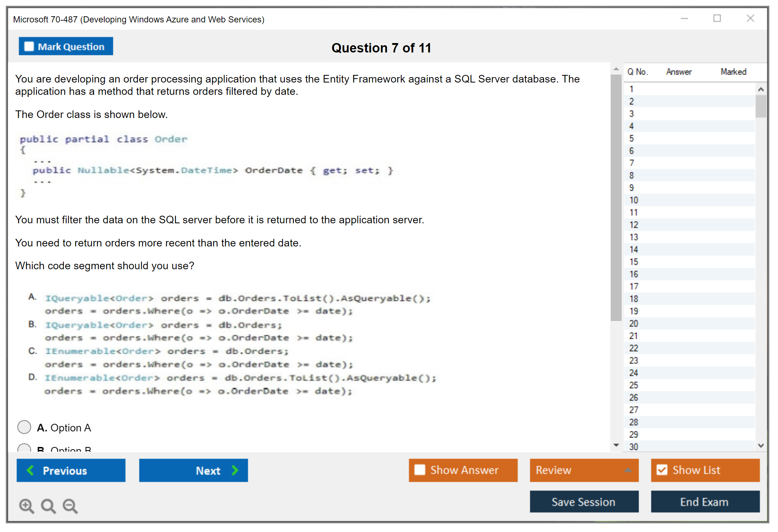778x532 pixels.
Task: Uncheck the Show List checkbox
Action: pyautogui.click(x=662, y=470)
